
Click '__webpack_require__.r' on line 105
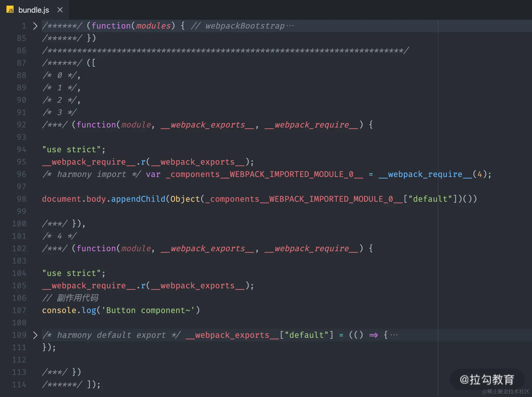(x=94, y=286)
